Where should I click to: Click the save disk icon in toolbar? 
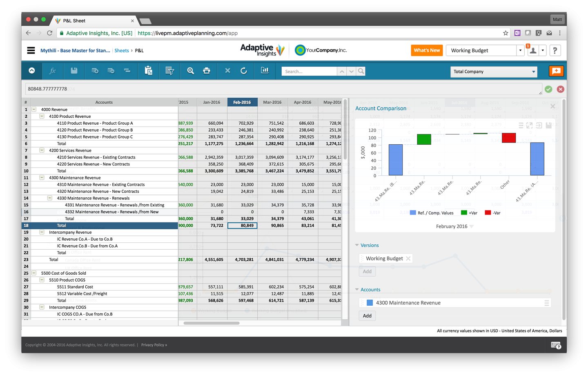74,71
